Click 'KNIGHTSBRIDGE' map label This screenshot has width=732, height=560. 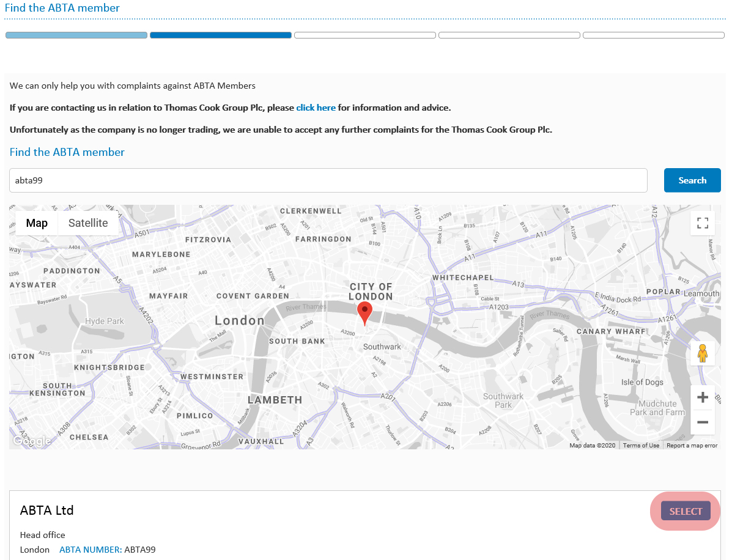[x=109, y=367]
